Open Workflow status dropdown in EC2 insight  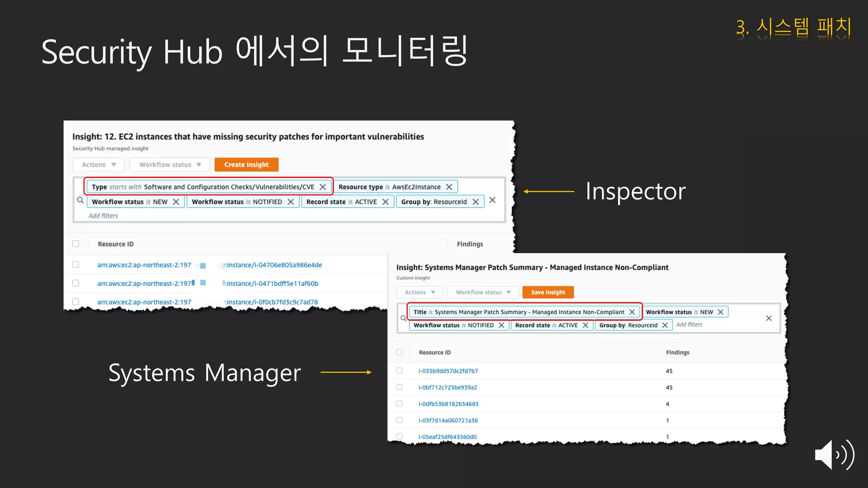pyautogui.click(x=170, y=164)
